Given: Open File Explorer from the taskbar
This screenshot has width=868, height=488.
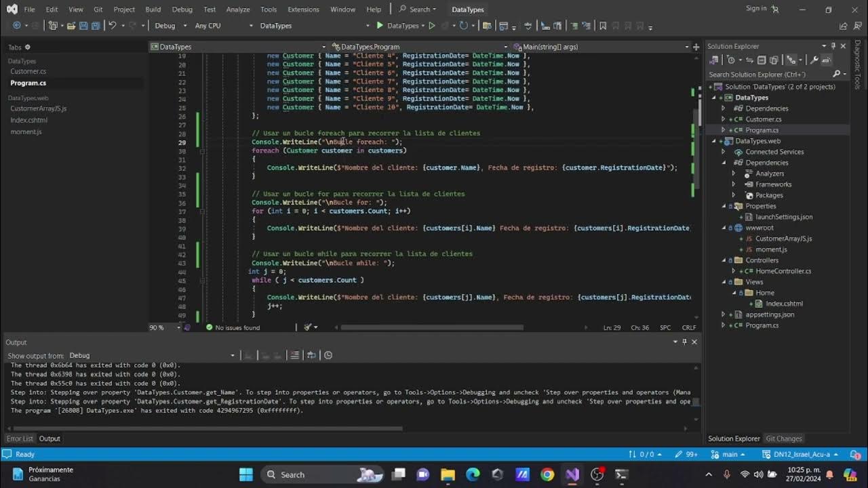Looking at the screenshot, I should coord(448,474).
